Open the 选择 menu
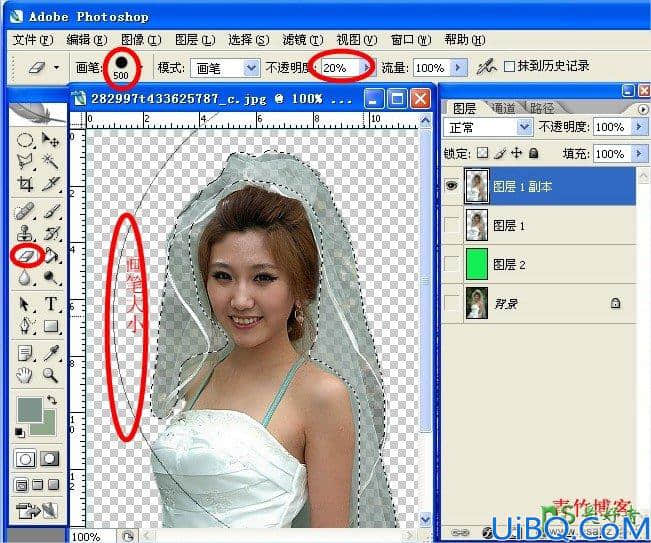This screenshot has height=543, width=651. pyautogui.click(x=249, y=40)
